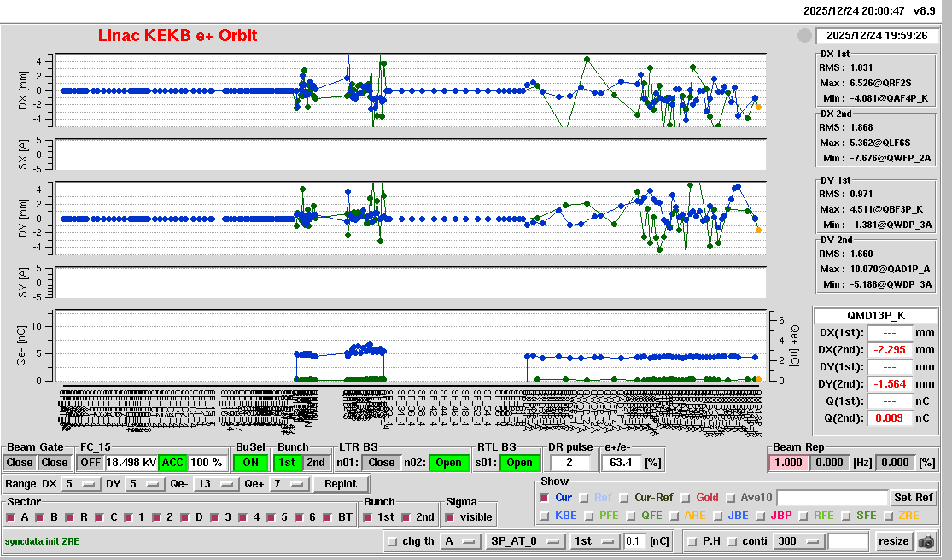Open the chg th sector A dropdown
Viewport: 952px width, 560px height.
461,541
